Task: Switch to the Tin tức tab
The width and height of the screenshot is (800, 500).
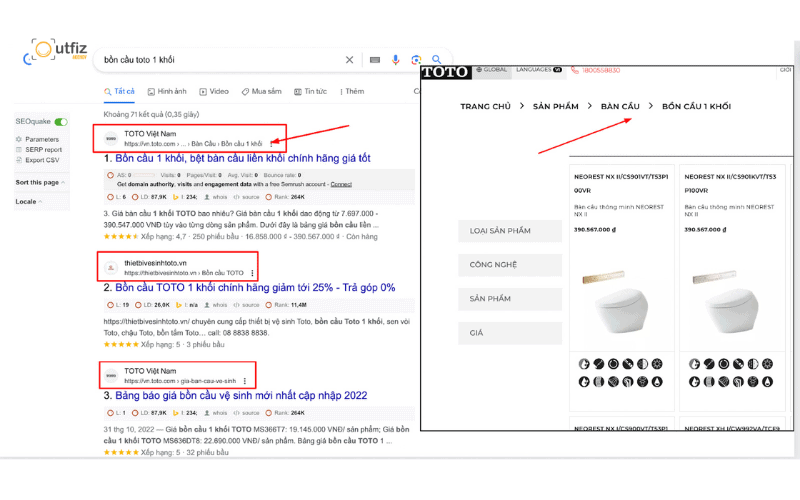Action: (310, 91)
